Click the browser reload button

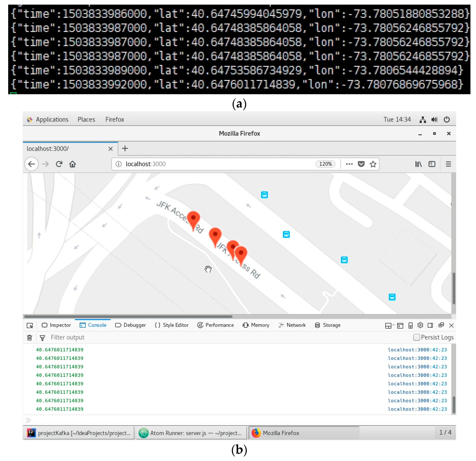[59, 164]
